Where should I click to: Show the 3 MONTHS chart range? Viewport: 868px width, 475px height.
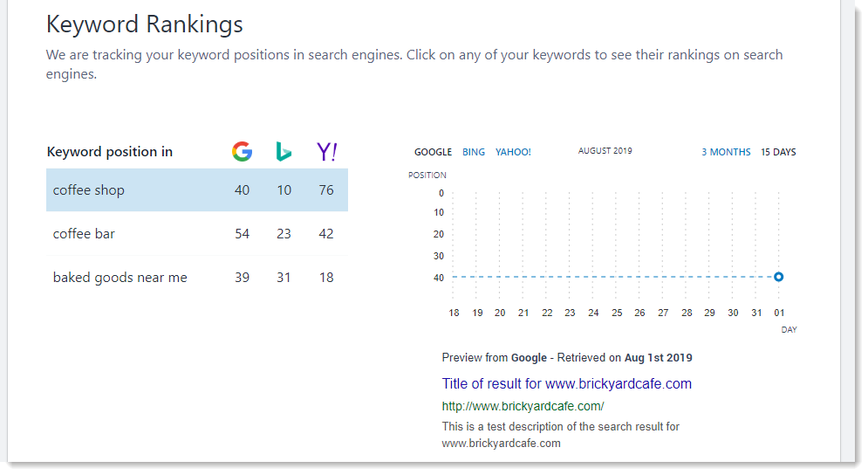tap(726, 152)
